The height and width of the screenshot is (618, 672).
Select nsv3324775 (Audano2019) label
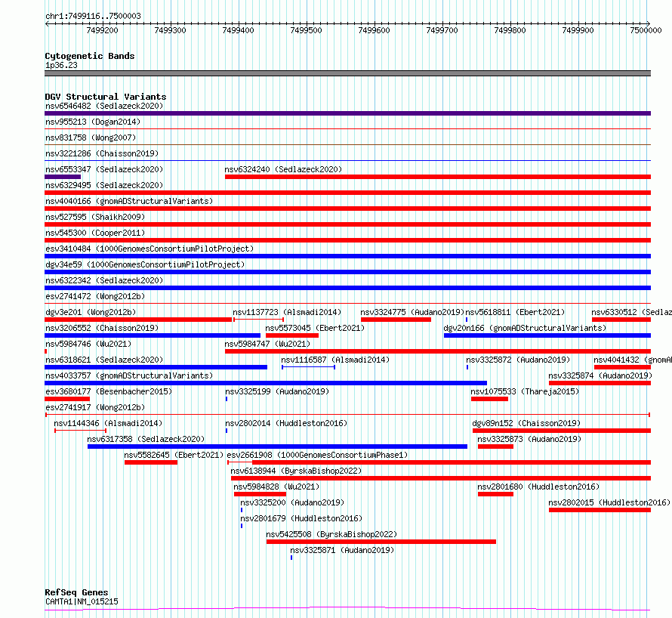412,312
